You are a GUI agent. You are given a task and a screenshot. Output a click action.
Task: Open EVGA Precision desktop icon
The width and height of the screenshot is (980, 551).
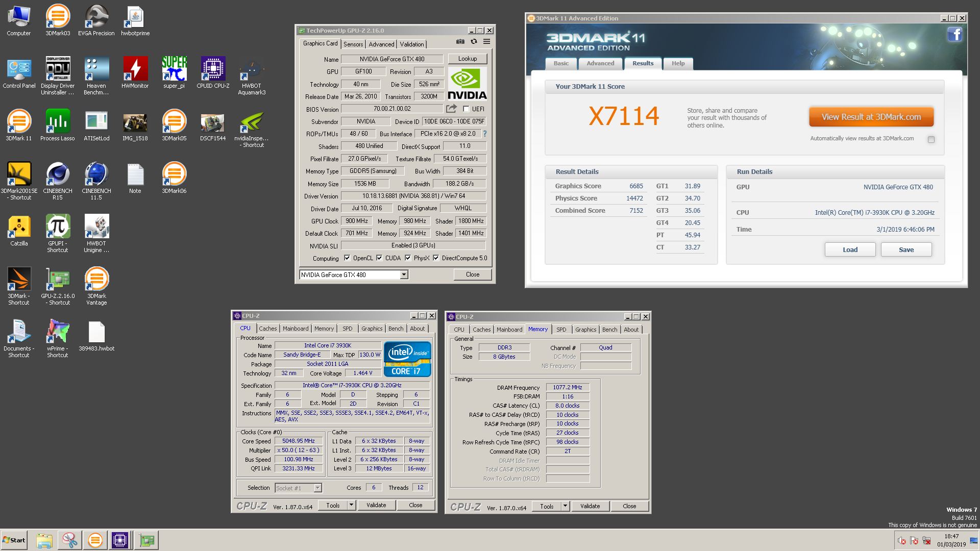click(x=96, y=20)
